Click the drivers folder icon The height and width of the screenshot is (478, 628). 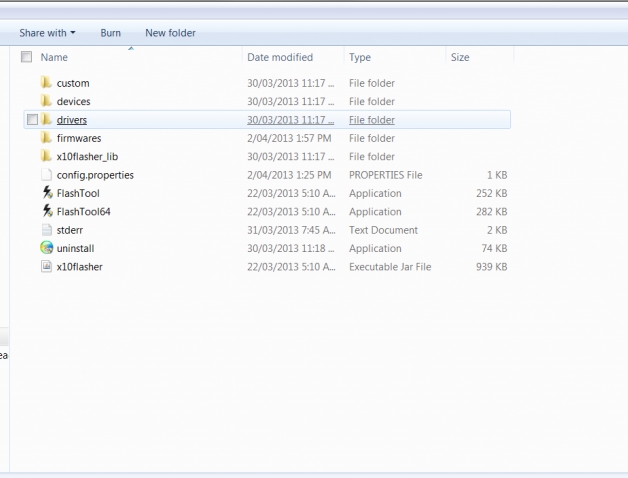point(46,119)
